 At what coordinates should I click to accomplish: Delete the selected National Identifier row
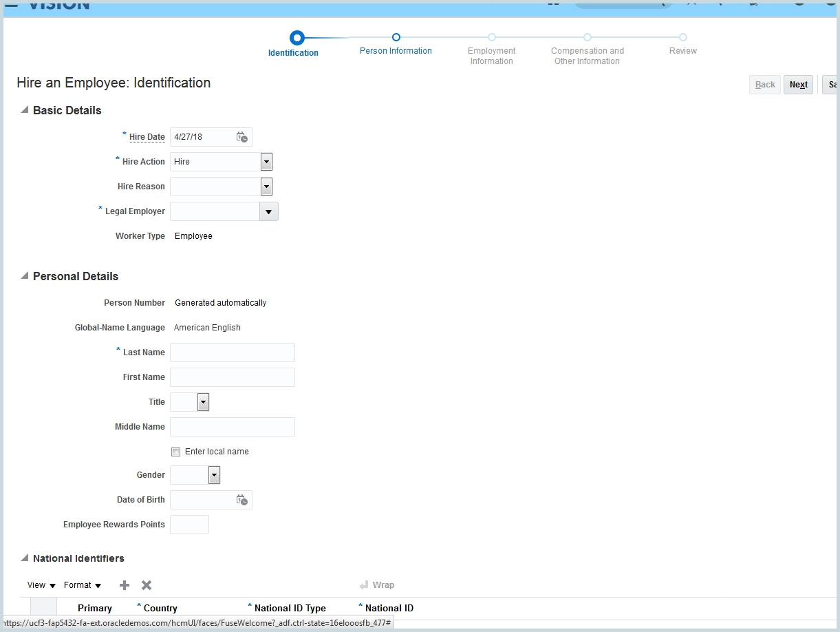[x=147, y=585]
